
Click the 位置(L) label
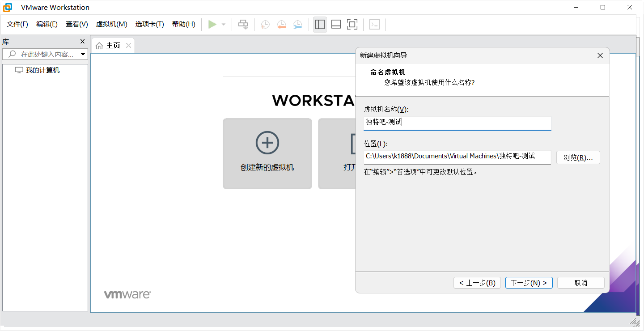coord(376,144)
